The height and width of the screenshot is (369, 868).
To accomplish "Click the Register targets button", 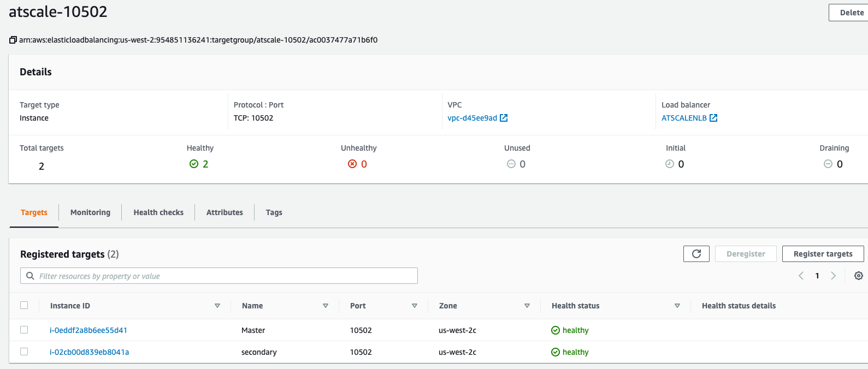I will pyautogui.click(x=823, y=254).
